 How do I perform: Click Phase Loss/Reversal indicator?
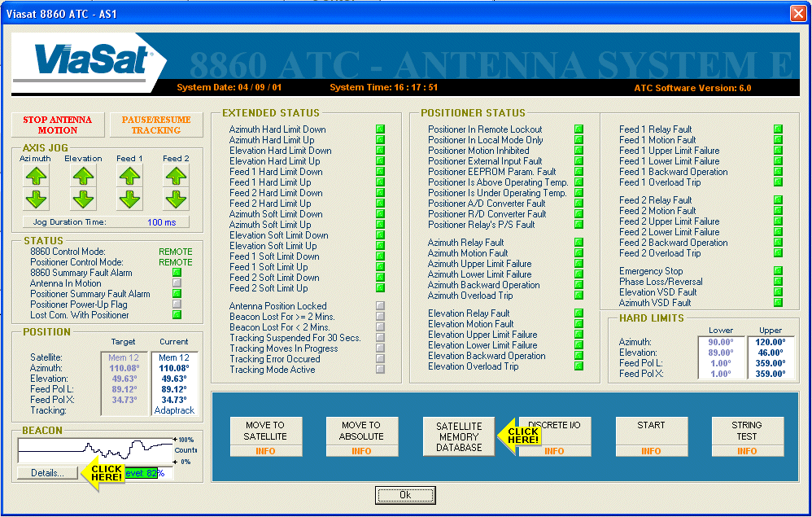click(778, 281)
